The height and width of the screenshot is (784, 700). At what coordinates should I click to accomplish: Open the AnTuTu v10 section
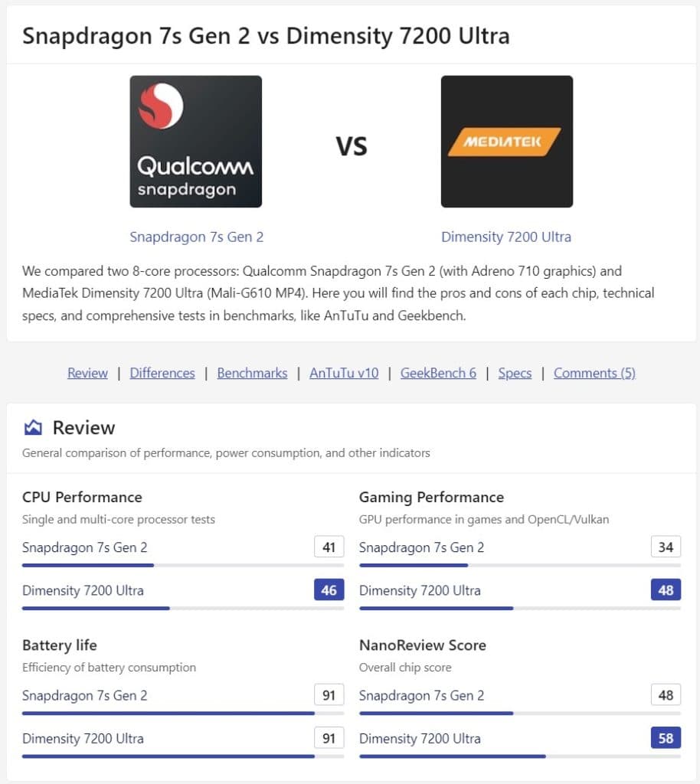(343, 373)
